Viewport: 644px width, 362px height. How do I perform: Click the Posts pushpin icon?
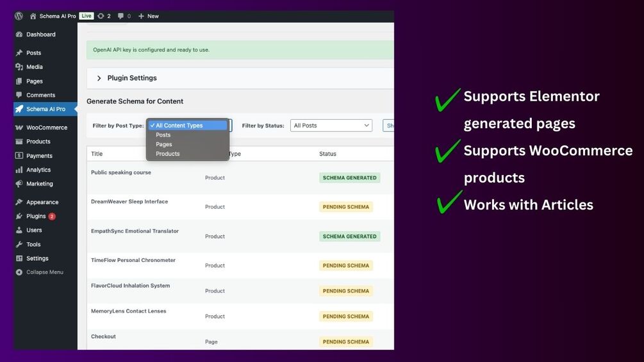pos(19,53)
